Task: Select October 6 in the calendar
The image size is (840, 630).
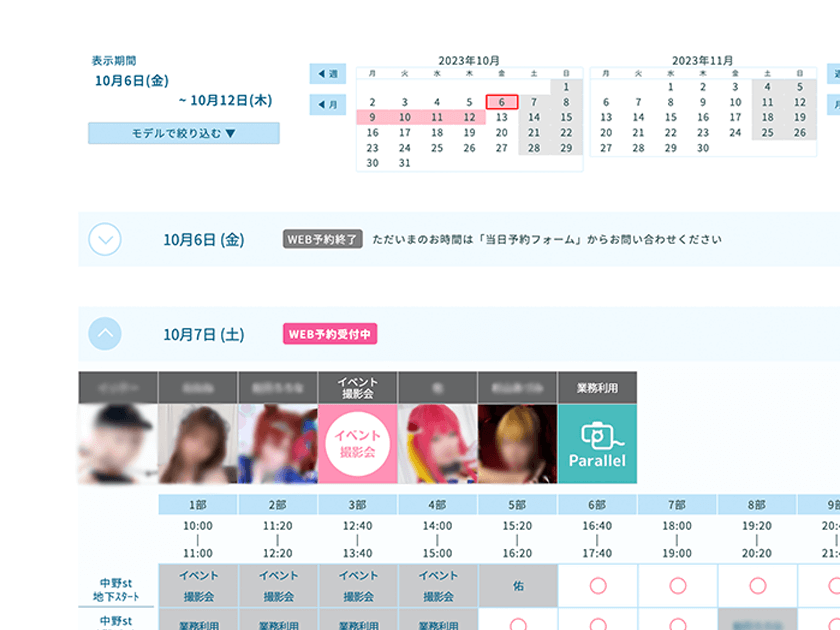Action: click(502, 102)
